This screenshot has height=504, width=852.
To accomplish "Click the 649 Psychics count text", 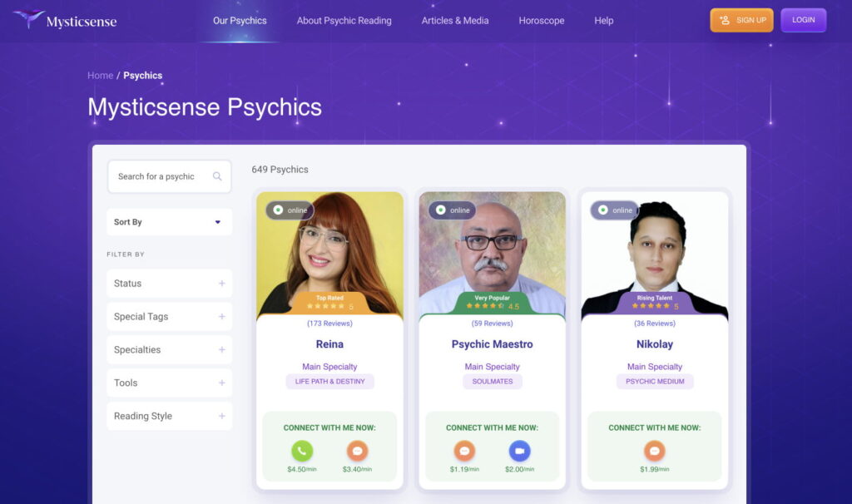I will click(280, 170).
